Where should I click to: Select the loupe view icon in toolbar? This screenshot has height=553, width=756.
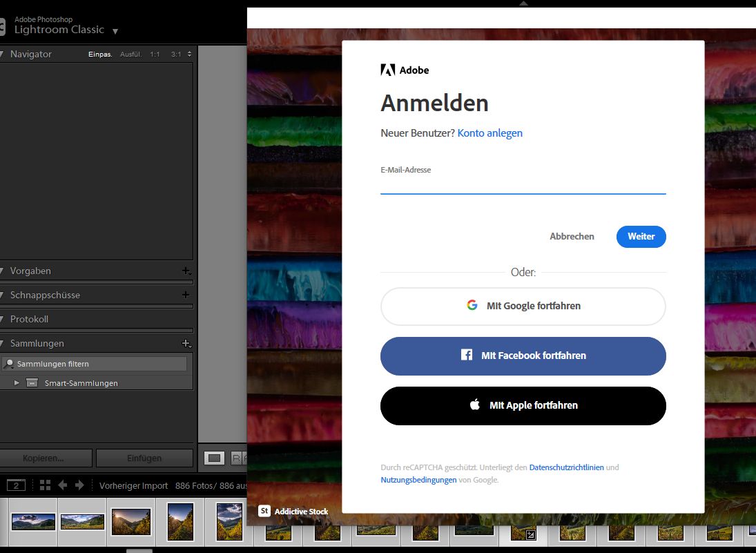coord(215,458)
